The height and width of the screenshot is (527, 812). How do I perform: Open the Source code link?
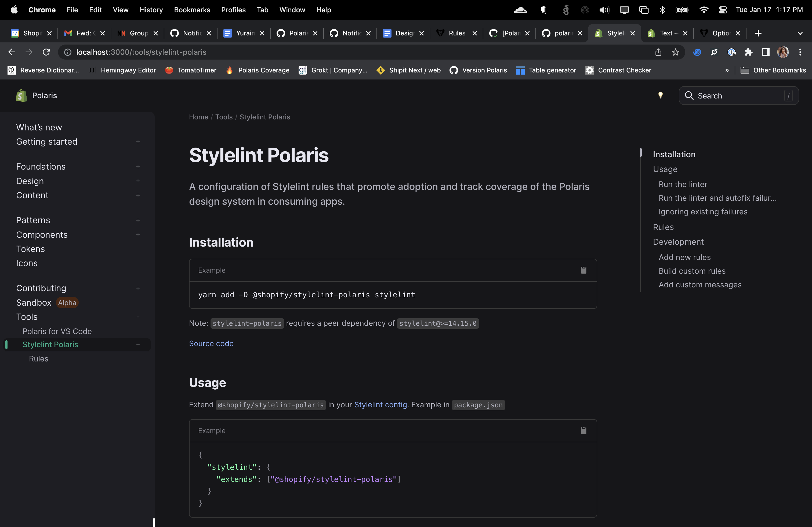pyautogui.click(x=211, y=344)
